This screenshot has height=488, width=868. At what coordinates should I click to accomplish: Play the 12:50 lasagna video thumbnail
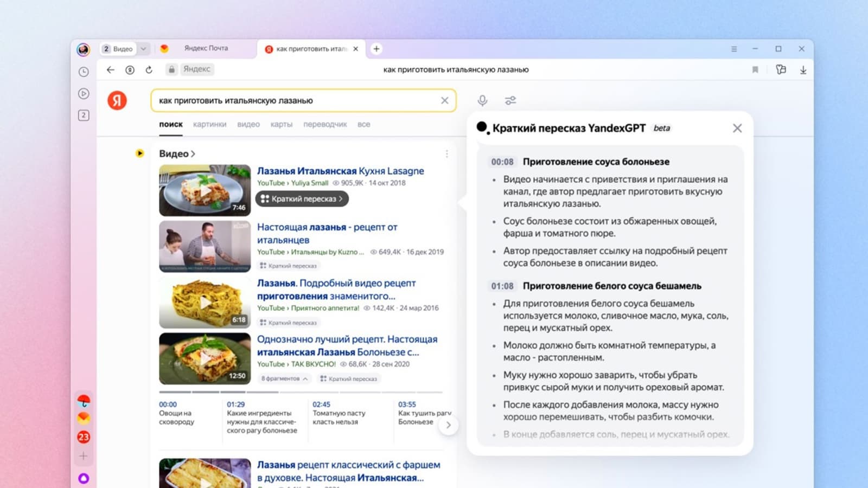pyautogui.click(x=205, y=358)
